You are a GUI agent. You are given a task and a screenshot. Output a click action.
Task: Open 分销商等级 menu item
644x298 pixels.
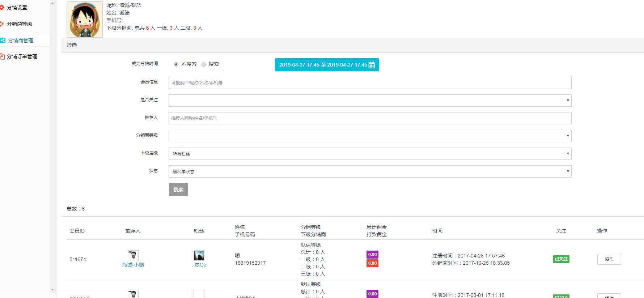(x=20, y=24)
